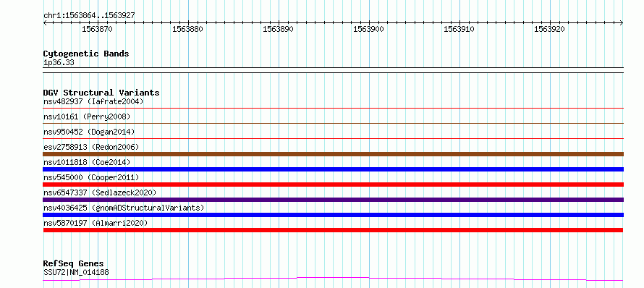Click the chr1:1563864..1563927 coordinate label

(89, 16)
